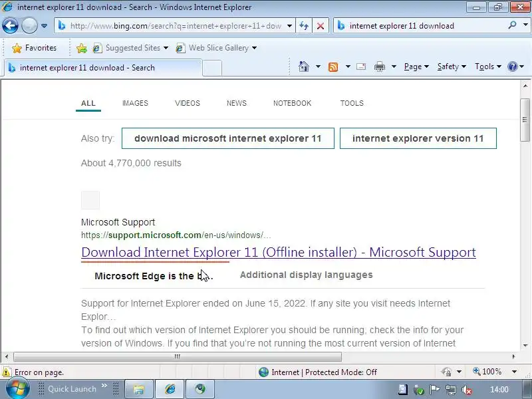The height and width of the screenshot is (399, 532).
Task: Click the vertical scrollbar thumb
Action: coord(525,120)
